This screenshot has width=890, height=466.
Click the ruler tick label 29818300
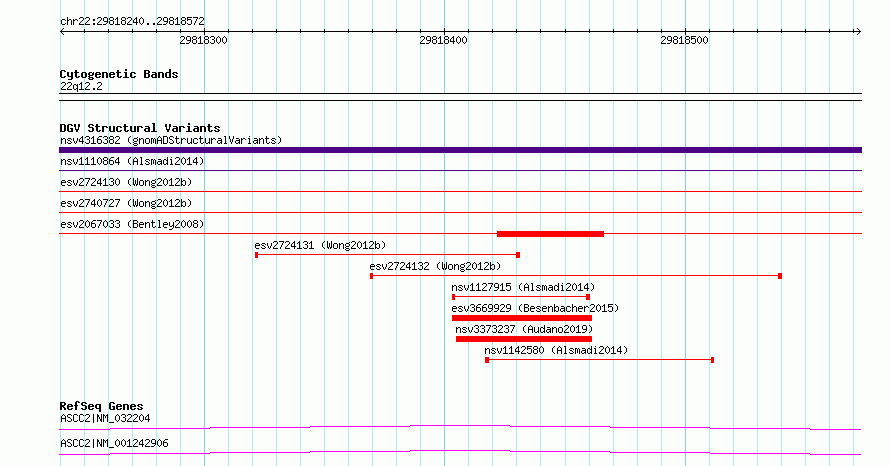point(203,40)
